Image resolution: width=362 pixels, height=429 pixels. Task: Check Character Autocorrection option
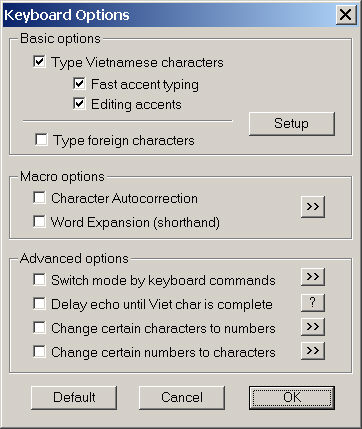[40, 198]
